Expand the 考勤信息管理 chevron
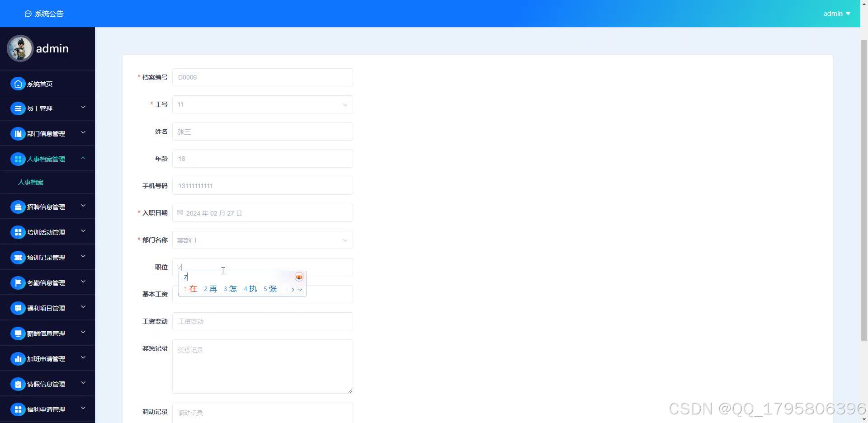 point(83,282)
